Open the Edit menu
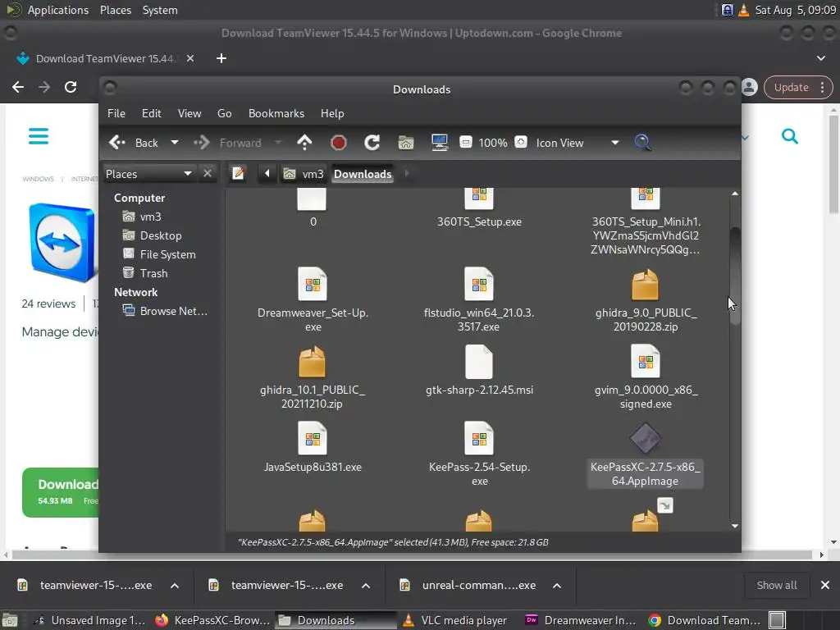The width and height of the screenshot is (840, 630). pos(151,113)
